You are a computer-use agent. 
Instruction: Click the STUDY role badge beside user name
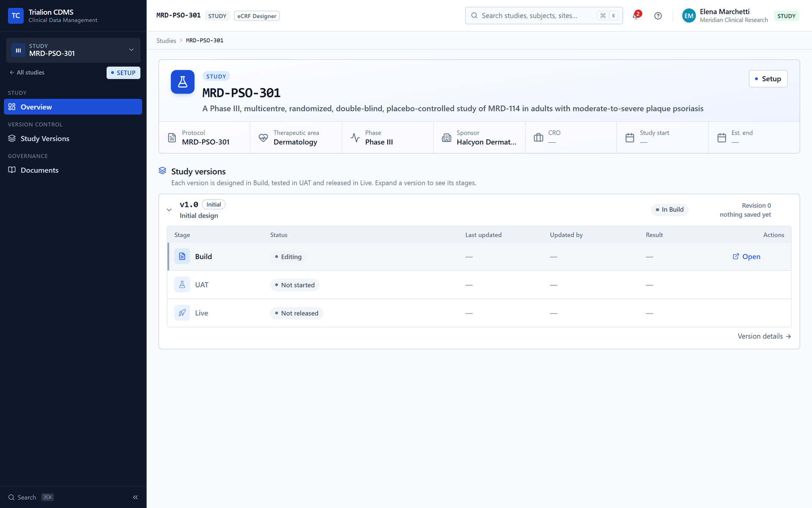click(x=786, y=16)
